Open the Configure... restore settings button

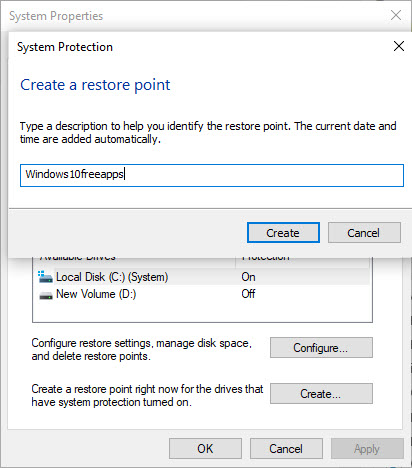click(x=321, y=348)
